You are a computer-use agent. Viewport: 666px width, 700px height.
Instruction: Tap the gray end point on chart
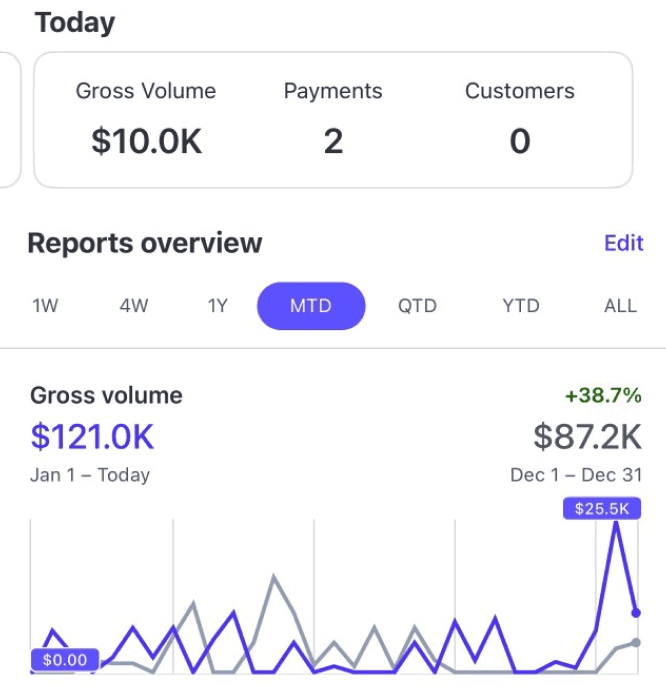click(x=636, y=643)
